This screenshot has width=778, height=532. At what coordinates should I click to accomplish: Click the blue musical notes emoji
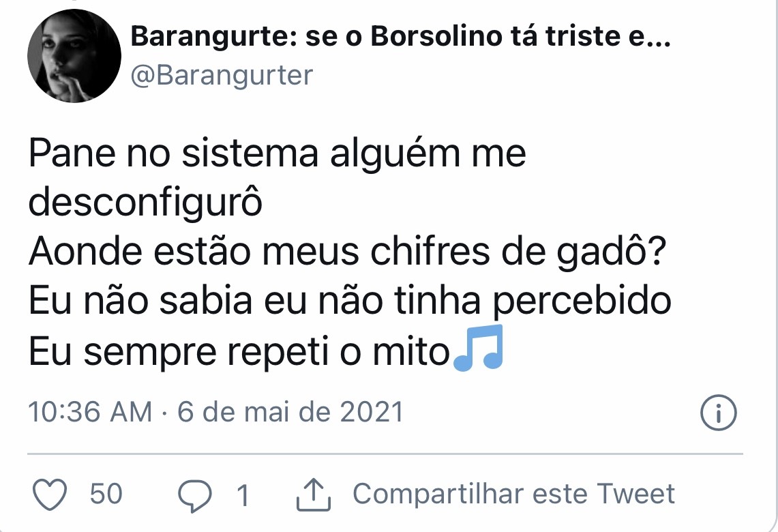pyautogui.click(x=478, y=349)
